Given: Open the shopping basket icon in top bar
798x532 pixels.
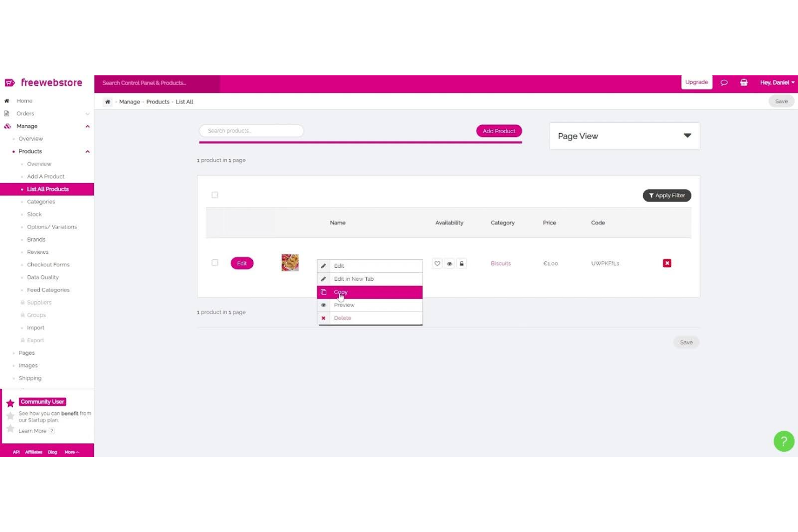Looking at the screenshot, I should point(744,82).
